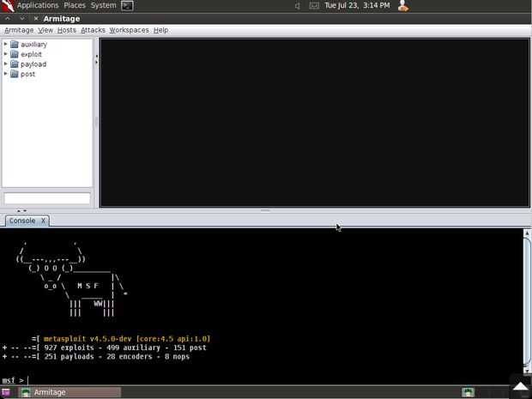Screen dimensions: 532x399
Task: Click the workspace switcher icon in bottom panel
Action: (x=469, y=392)
